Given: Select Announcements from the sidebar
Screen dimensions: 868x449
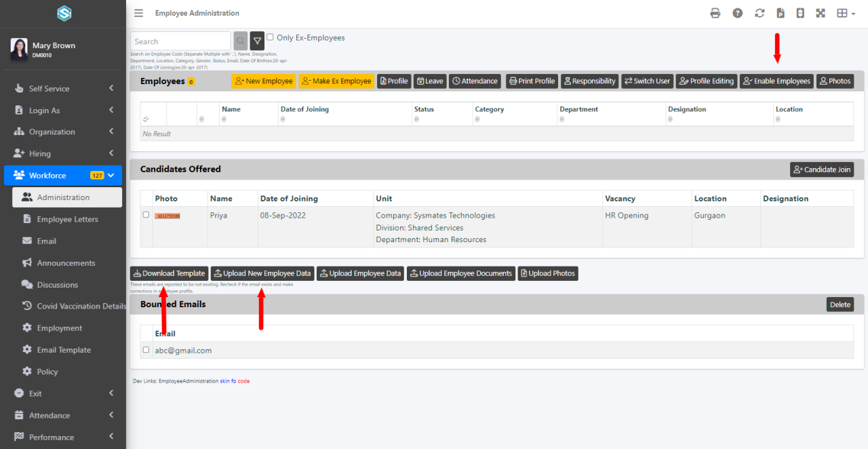Looking at the screenshot, I should coord(68,262).
